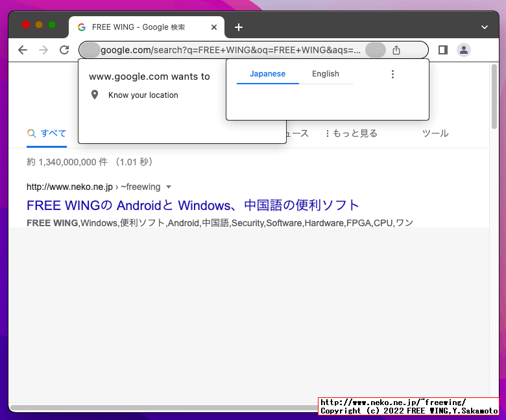Open a new tab with plus button

239,27
